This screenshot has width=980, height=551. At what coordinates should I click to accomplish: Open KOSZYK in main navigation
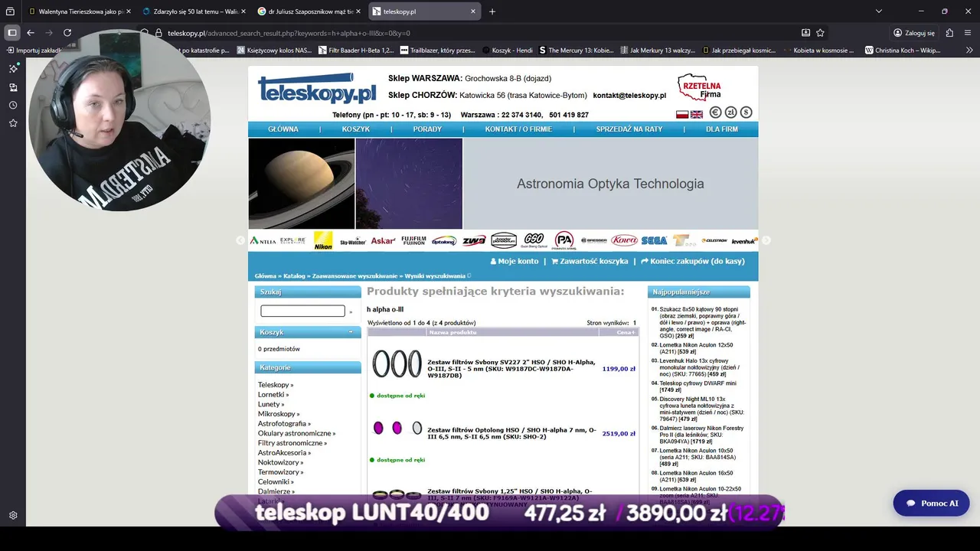(355, 129)
